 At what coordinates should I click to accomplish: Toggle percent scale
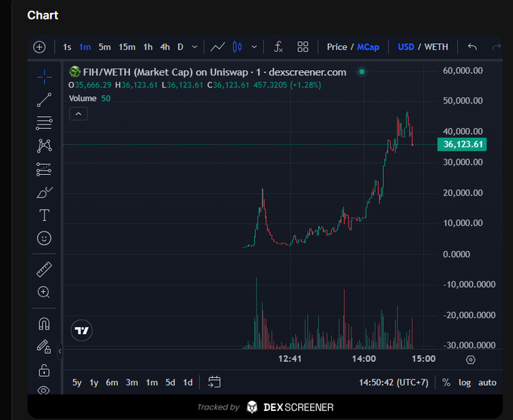tap(447, 382)
